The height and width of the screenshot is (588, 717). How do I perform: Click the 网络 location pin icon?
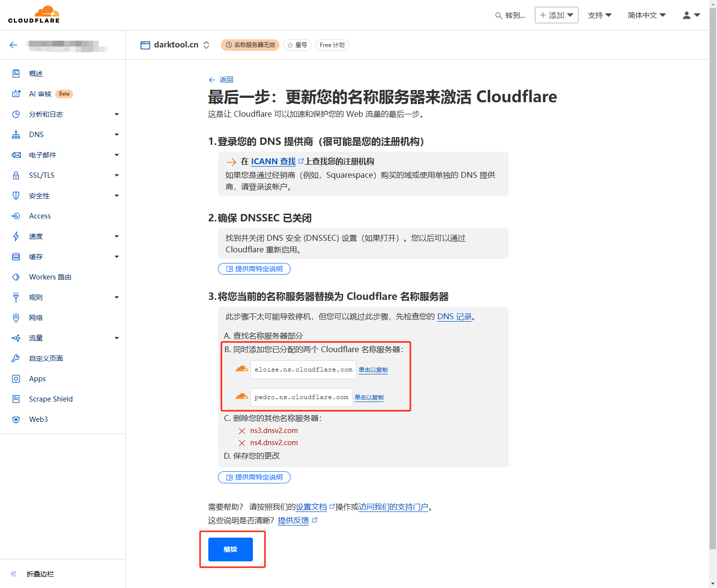click(x=16, y=318)
